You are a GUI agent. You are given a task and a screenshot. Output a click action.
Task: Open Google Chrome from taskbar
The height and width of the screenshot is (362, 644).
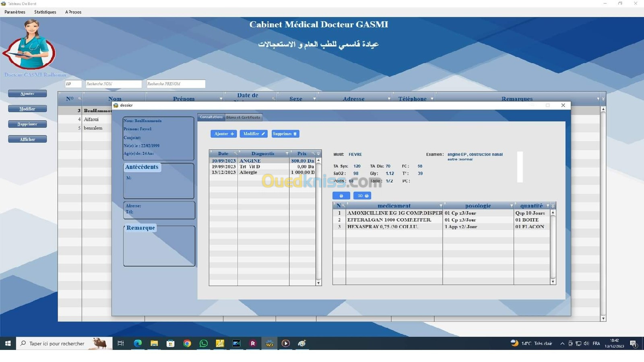[x=187, y=343]
